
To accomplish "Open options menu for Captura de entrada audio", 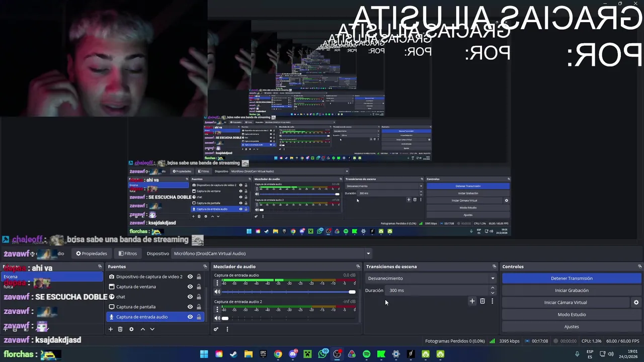I will pos(217,283).
